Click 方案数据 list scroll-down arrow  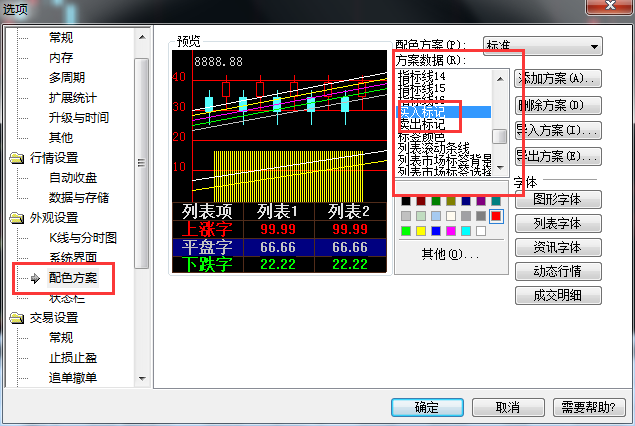pos(500,167)
